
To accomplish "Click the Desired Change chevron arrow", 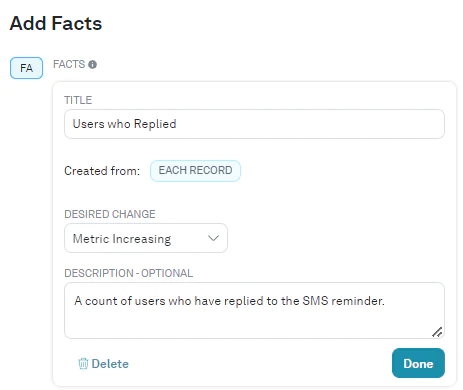I will [x=213, y=238].
